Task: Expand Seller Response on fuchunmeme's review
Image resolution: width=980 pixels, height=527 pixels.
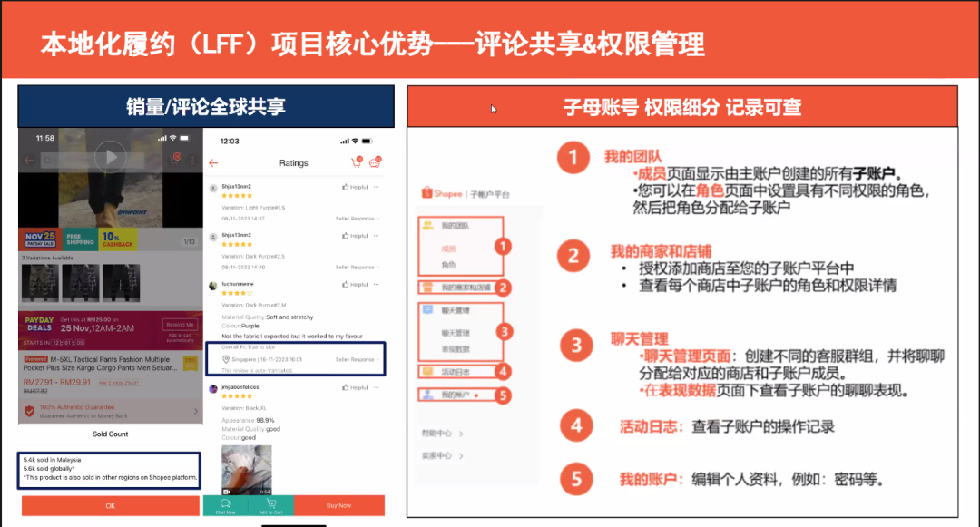Action: (355, 358)
